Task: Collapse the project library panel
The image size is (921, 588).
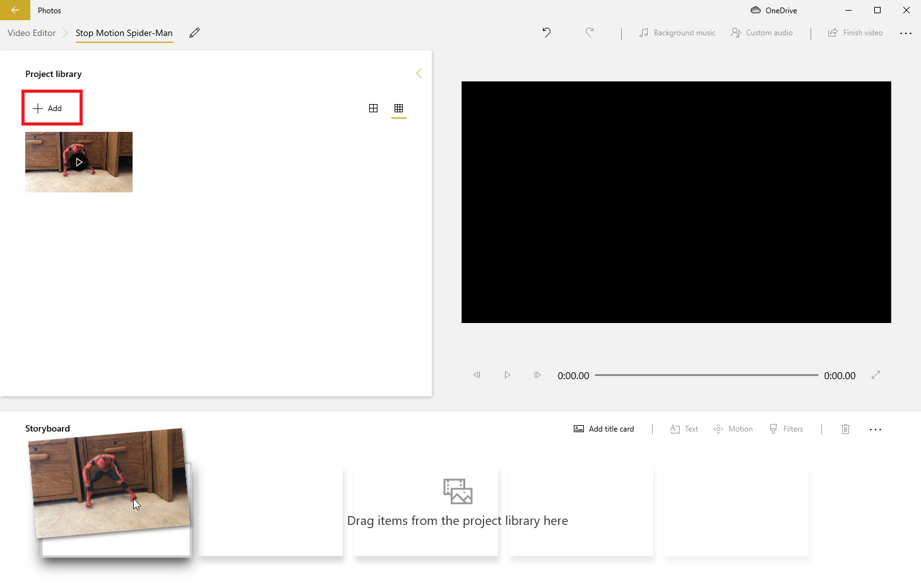Action: tap(419, 73)
